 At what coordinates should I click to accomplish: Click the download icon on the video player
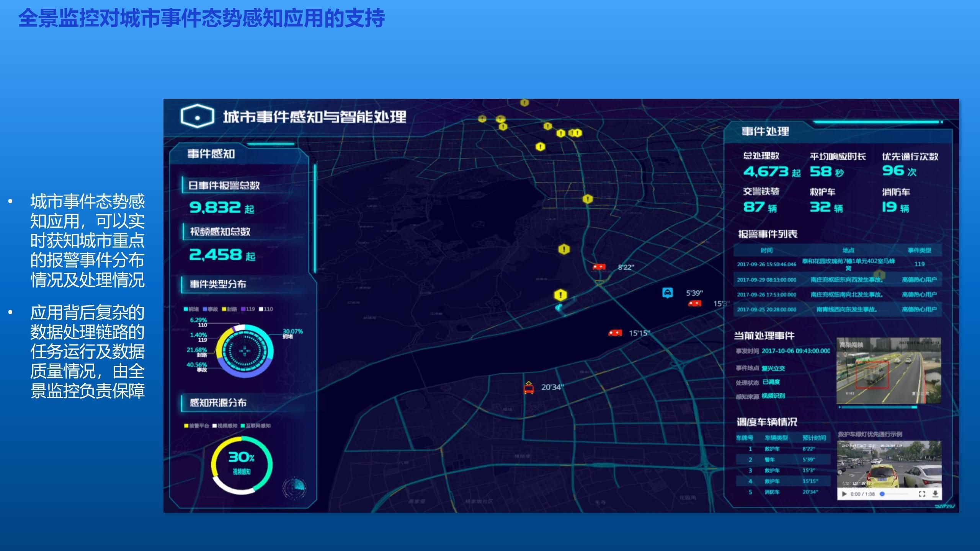click(935, 494)
